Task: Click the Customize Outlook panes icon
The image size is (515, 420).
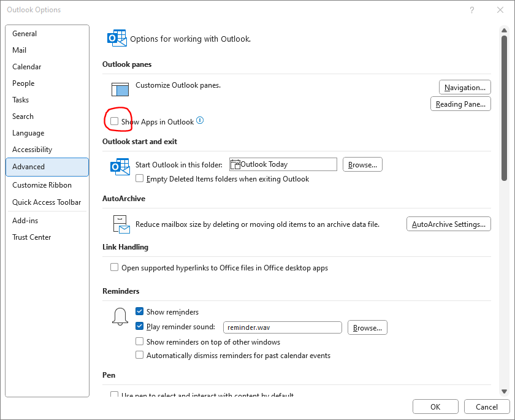Action: click(120, 90)
